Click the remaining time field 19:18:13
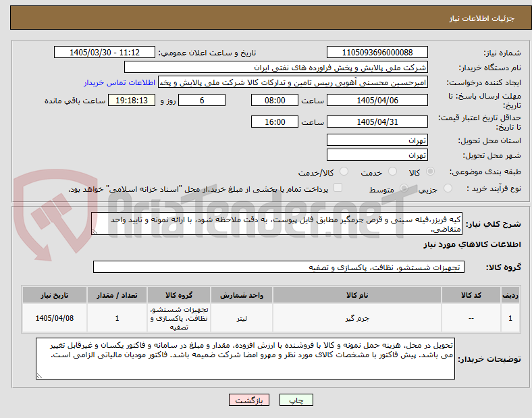The width and height of the screenshot is (532, 418). click(132, 100)
